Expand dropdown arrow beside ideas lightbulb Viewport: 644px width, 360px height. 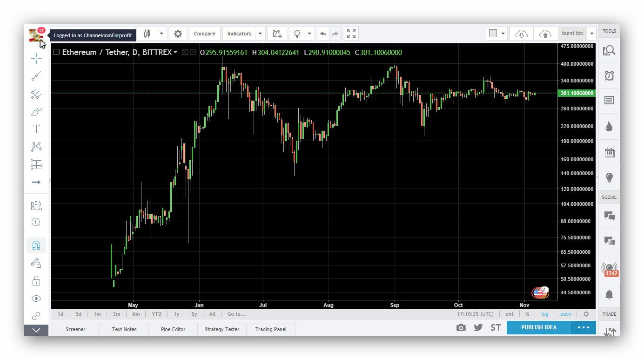click(310, 34)
